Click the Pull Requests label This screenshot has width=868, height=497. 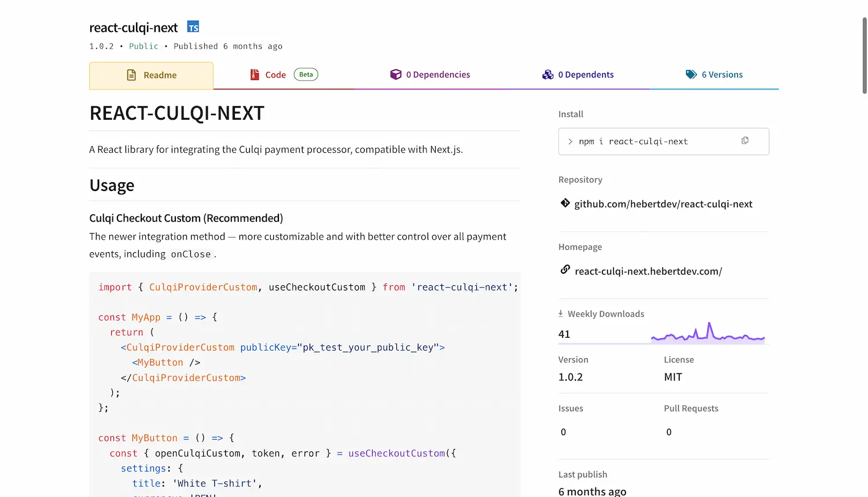(x=691, y=408)
